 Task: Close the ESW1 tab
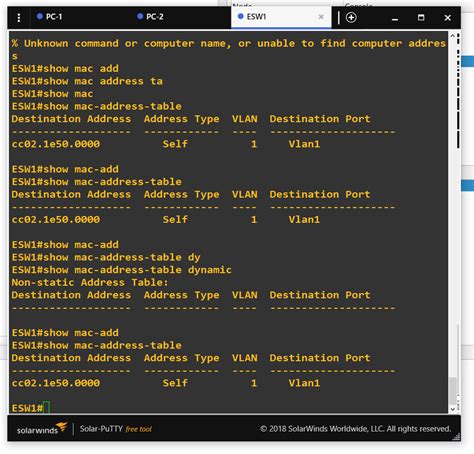coord(321,17)
